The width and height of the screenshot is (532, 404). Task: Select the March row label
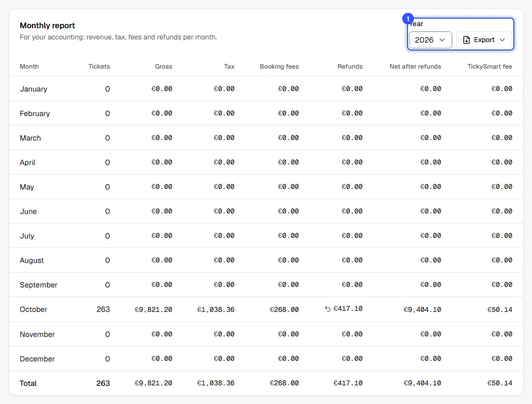point(30,138)
